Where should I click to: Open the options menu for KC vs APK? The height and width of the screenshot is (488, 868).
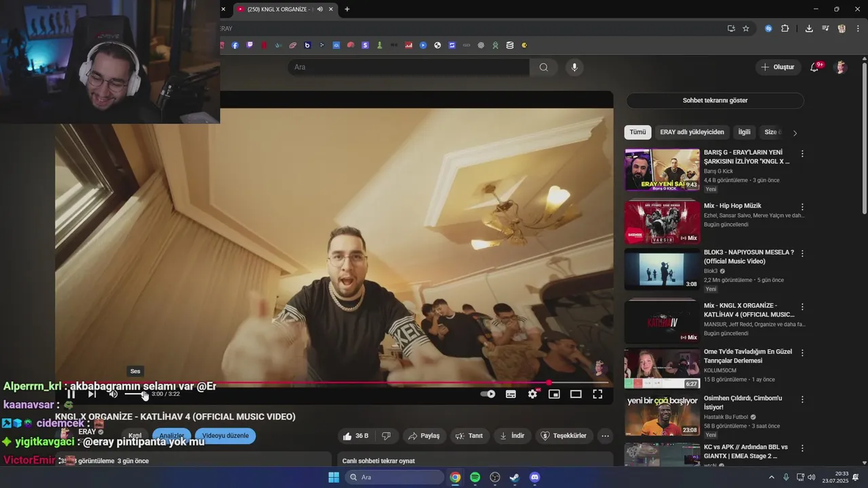[x=802, y=449]
